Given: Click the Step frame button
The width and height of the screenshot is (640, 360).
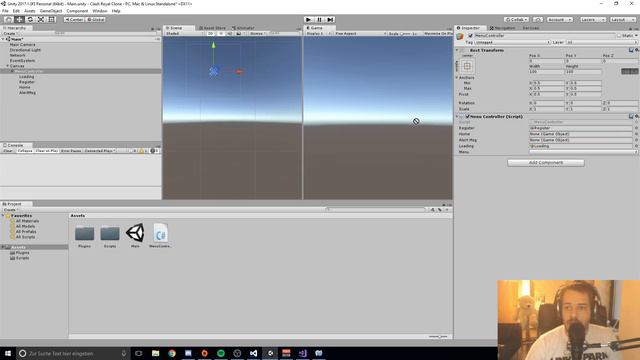Looking at the screenshot, I should coord(330,20).
